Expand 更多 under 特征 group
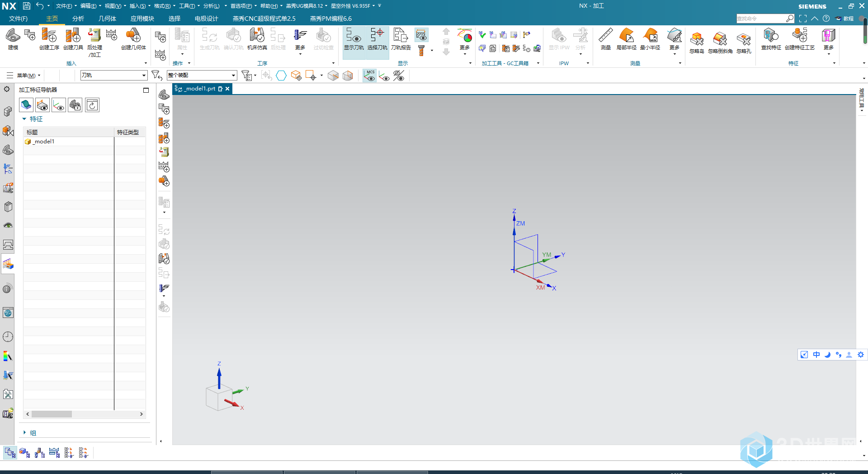Viewport: 868px width, 474px height. [828, 42]
